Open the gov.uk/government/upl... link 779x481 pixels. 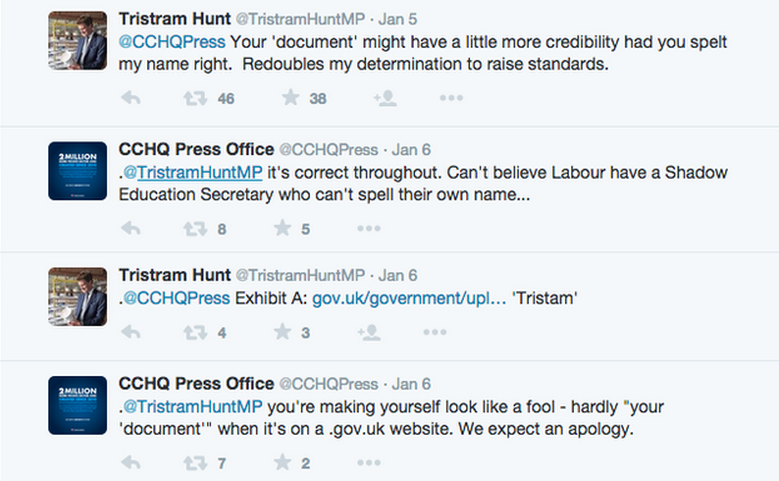[409, 298]
